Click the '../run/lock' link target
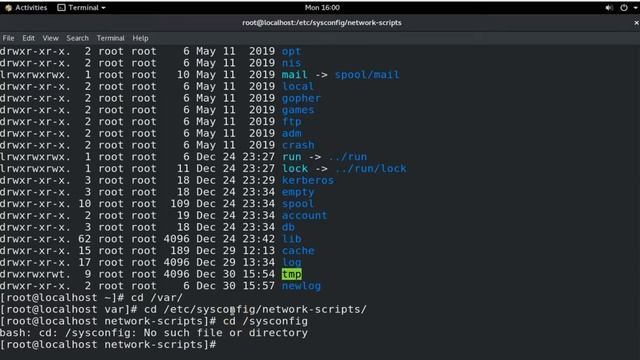The height and width of the screenshot is (360, 640). [x=371, y=169]
